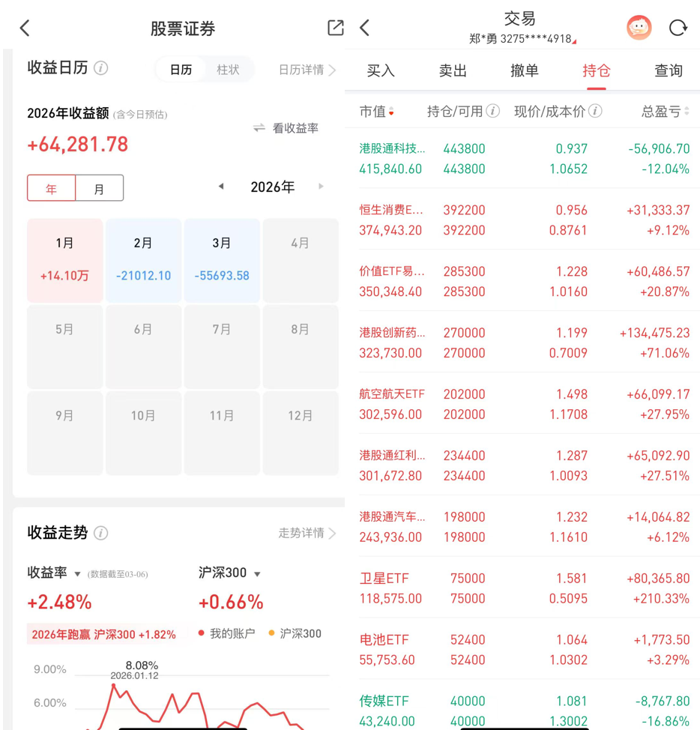Switch calendar view to 日历
700x730 pixels.
(x=181, y=70)
